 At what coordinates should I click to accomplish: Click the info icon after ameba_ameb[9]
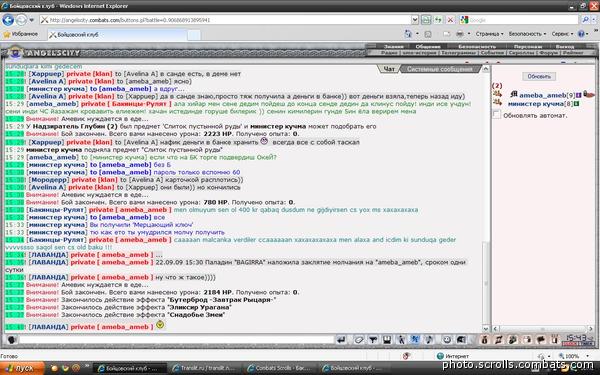(x=579, y=95)
